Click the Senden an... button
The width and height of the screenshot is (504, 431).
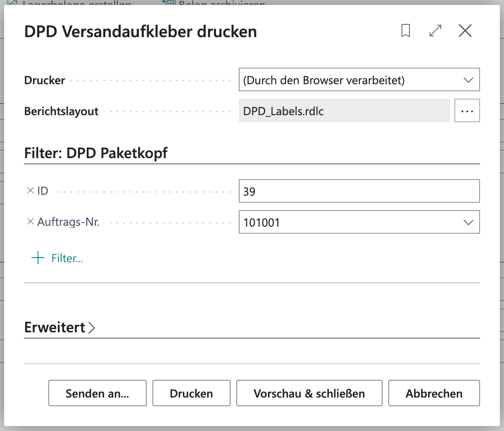[97, 393]
